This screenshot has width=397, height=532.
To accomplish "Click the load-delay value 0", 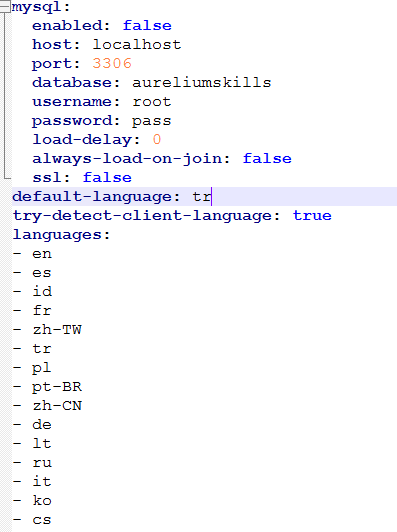I will 156,139.
